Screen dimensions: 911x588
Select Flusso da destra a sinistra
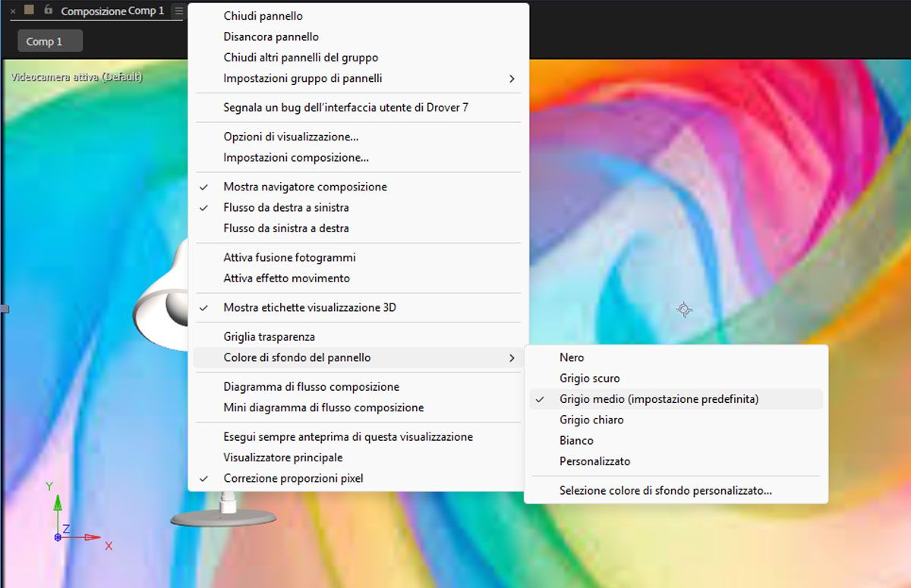click(x=358, y=207)
